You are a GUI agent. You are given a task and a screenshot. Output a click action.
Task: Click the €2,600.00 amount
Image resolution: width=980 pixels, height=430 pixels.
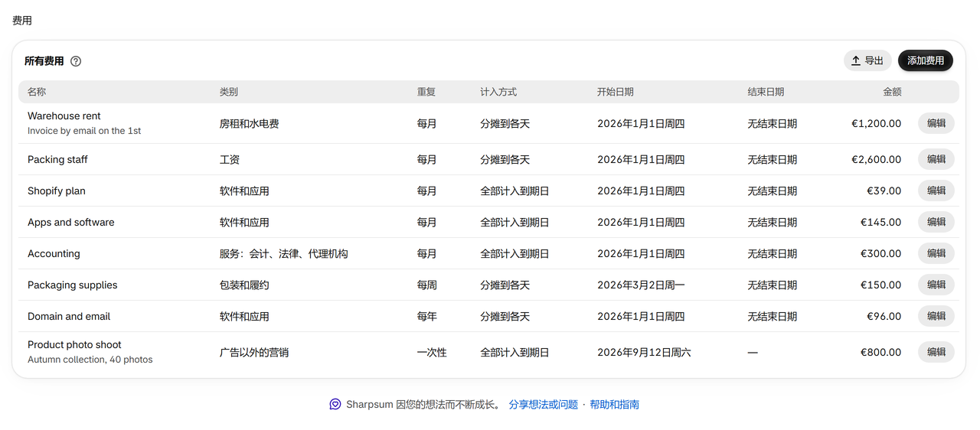tap(876, 160)
